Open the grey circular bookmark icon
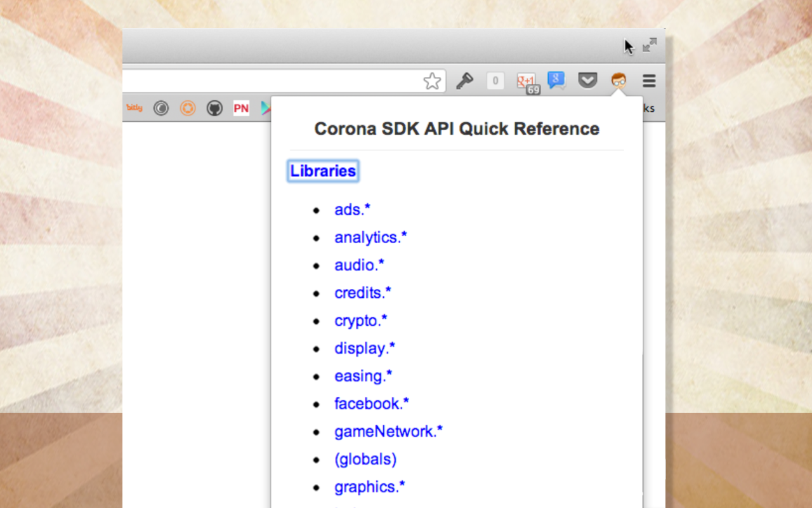 [161, 109]
